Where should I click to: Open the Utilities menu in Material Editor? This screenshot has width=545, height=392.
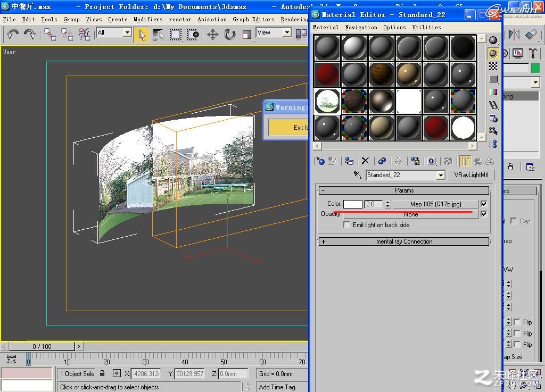(426, 27)
